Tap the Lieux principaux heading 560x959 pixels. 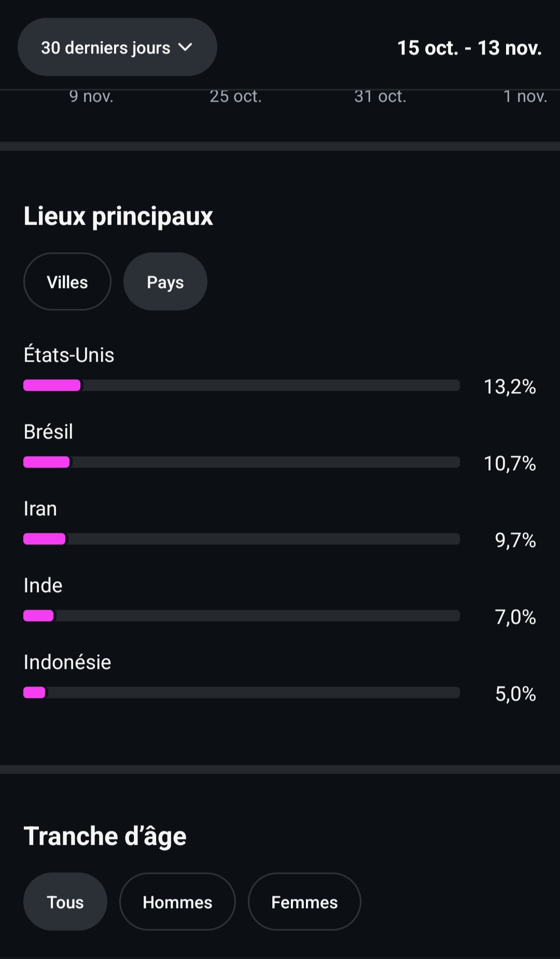[118, 216]
